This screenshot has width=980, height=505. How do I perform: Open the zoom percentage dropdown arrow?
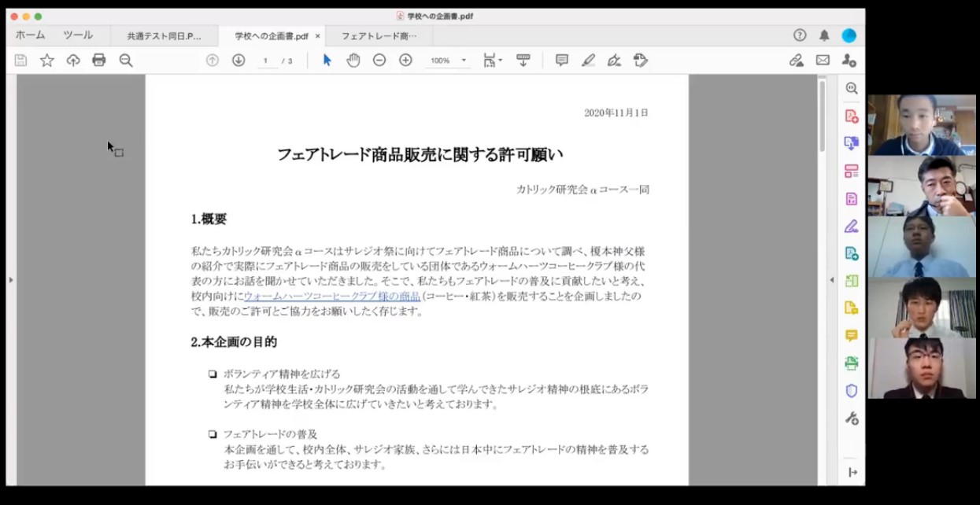pos(464,61)
